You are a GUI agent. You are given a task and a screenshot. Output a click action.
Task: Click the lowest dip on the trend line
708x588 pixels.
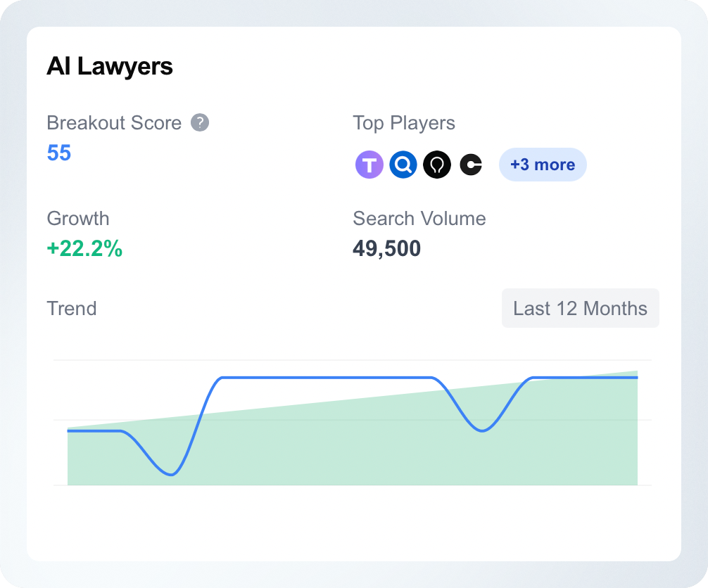pos(172,474)
